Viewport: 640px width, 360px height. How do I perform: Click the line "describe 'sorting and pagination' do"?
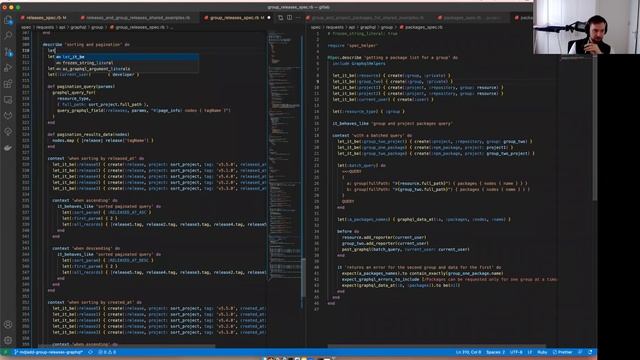click(x=86, y=44)
